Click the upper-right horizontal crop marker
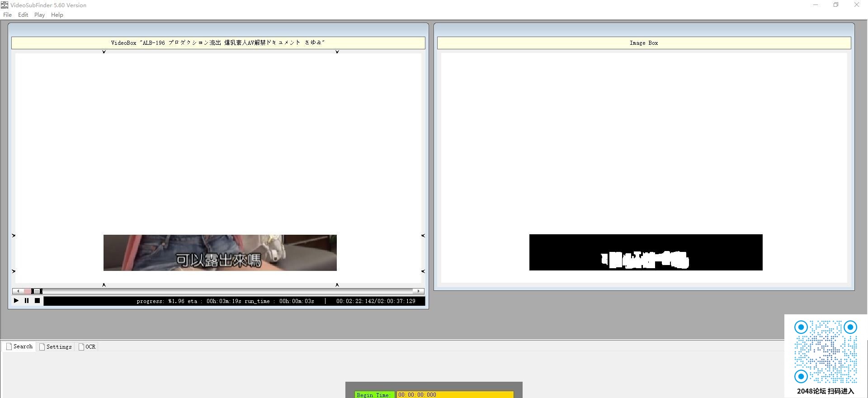The width and height of the screenshot is (868, 398). pyautogui.click(x=423, y=236)
